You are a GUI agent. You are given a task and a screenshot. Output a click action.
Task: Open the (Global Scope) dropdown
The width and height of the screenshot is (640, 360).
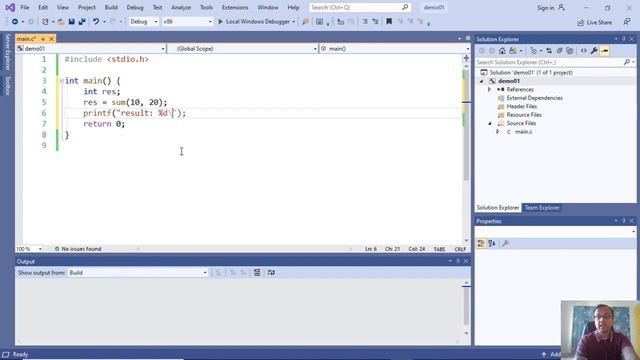click(243, 49)
